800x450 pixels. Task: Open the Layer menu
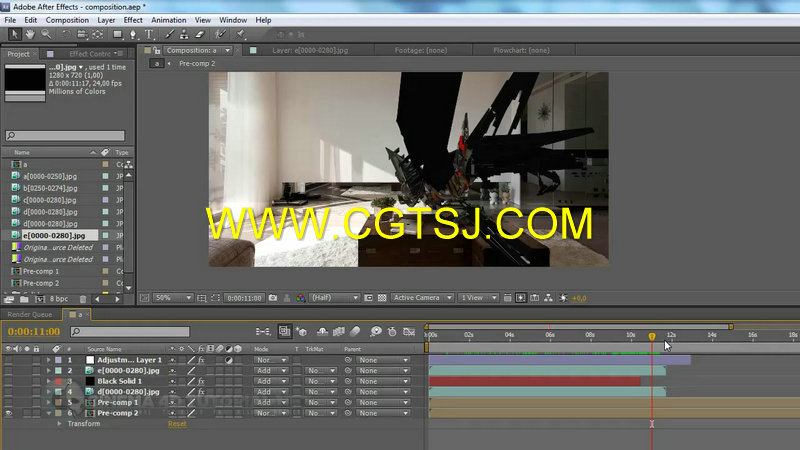(x=106, y=20)
